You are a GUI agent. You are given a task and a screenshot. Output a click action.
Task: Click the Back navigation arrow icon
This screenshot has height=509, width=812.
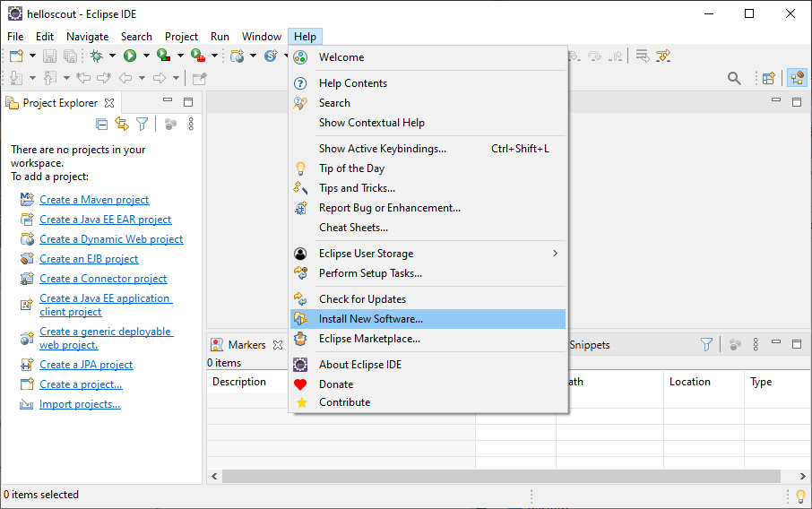(125, 78)
